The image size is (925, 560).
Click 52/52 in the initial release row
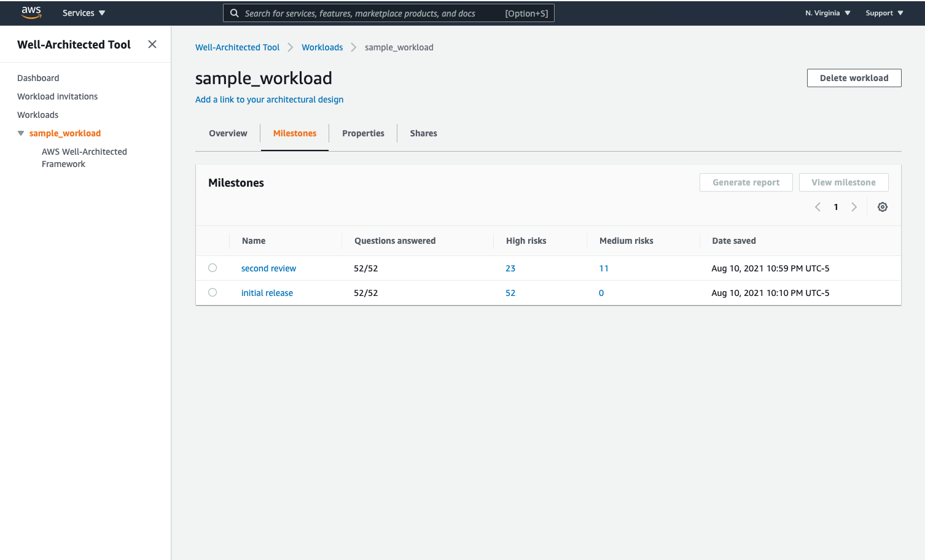pos(366,293)
